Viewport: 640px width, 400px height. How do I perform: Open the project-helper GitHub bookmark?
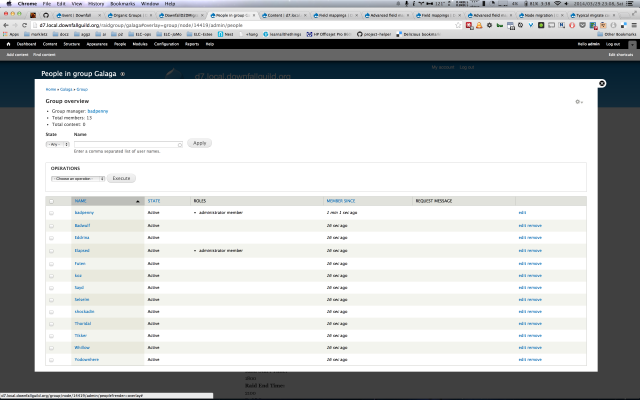(x=374, y=34)
